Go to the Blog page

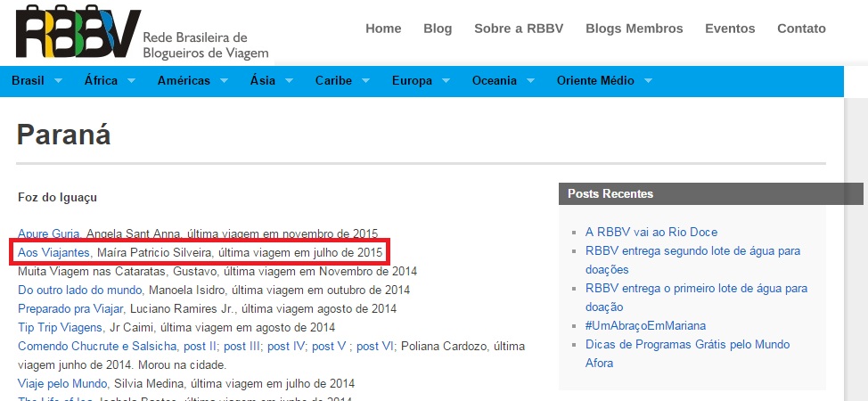[x=438, y=29]
